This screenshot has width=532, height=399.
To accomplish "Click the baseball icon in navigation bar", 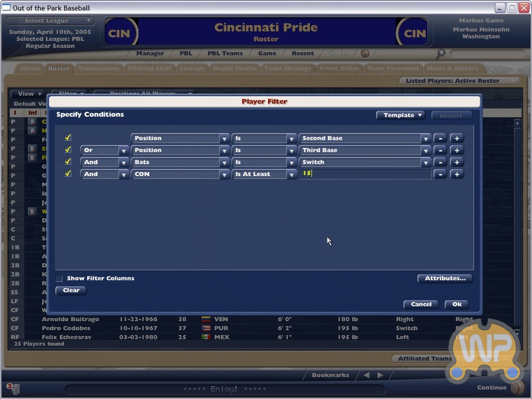I will click(x=365, y=54).
